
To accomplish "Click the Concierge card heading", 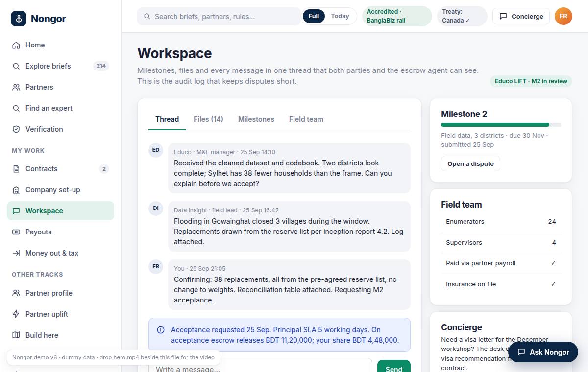I will [x=462, y=327].
